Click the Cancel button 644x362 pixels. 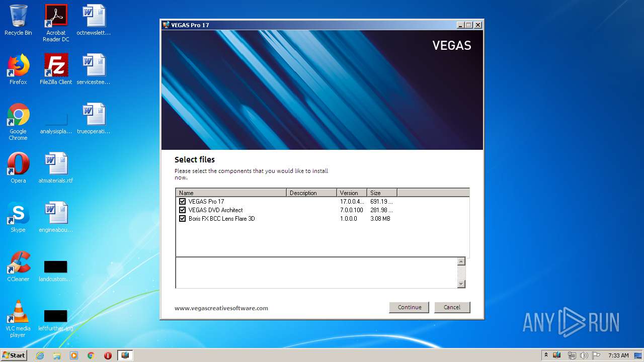(452, 307)
